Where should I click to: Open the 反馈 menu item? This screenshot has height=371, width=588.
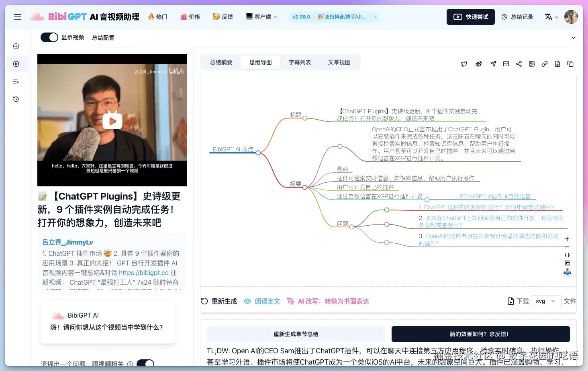(223, 17)
